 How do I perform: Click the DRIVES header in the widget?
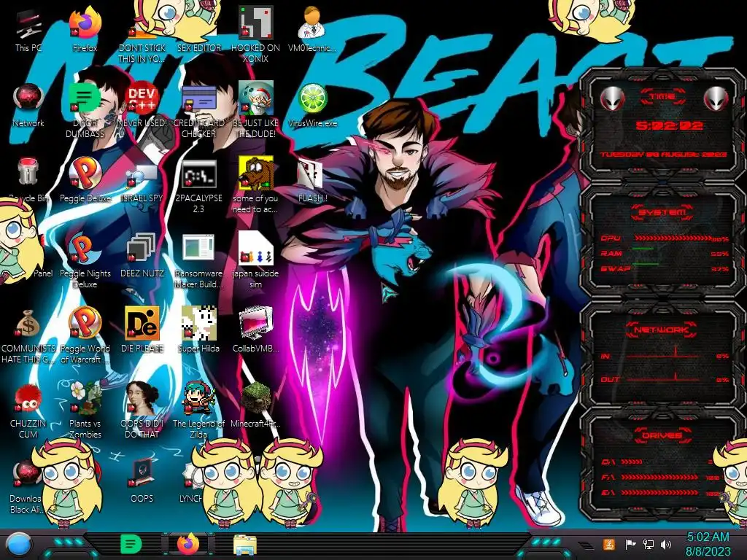click(x=662, y=435)
